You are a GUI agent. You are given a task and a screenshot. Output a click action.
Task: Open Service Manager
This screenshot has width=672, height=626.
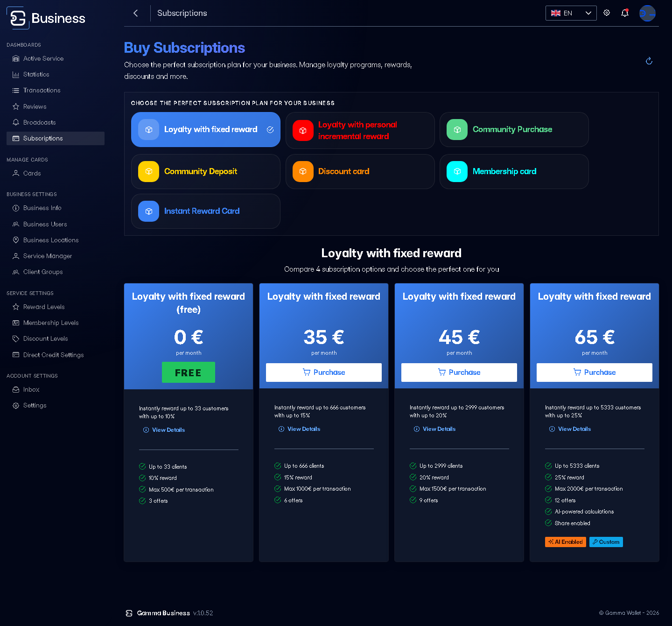point(56,256)
